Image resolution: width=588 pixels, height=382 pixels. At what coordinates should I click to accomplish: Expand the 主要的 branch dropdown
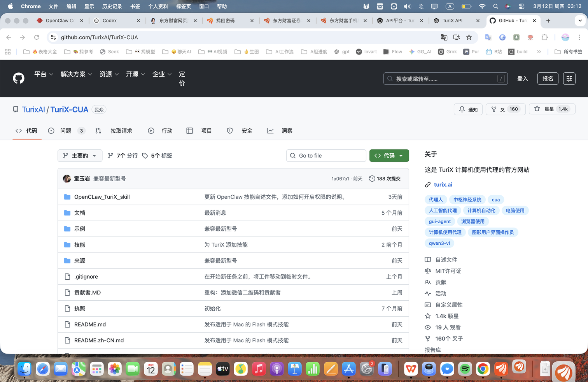[x=80, y=156]
